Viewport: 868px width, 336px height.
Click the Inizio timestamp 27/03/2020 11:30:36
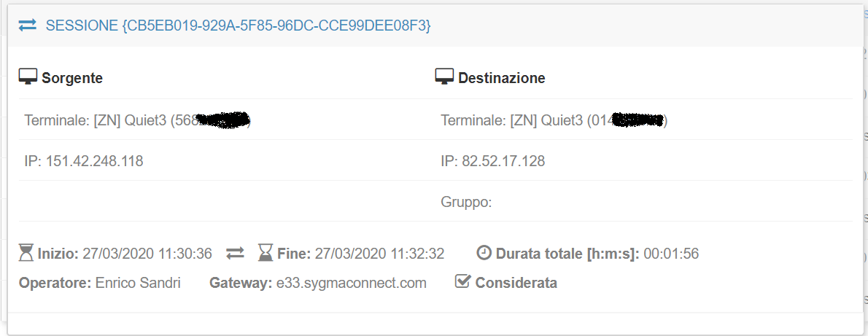[x=147, y=254]
